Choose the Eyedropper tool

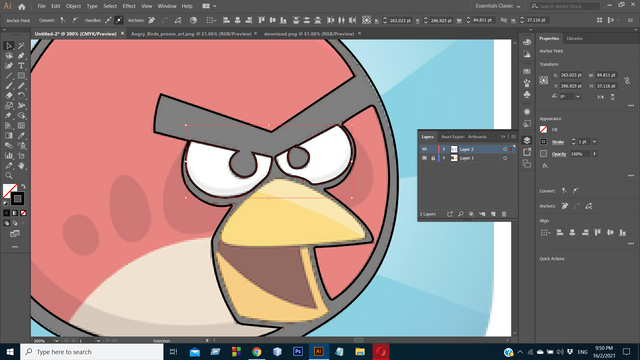(x=21, y=136)
